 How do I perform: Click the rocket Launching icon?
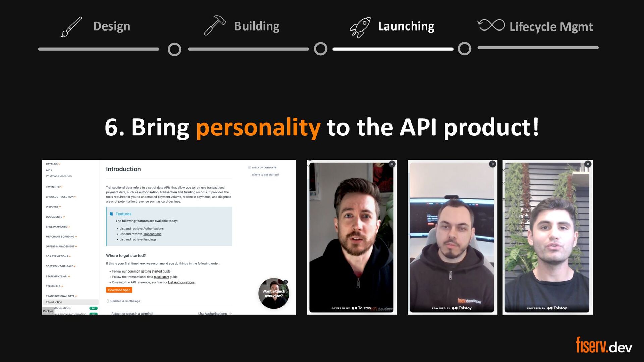(360, 27)
